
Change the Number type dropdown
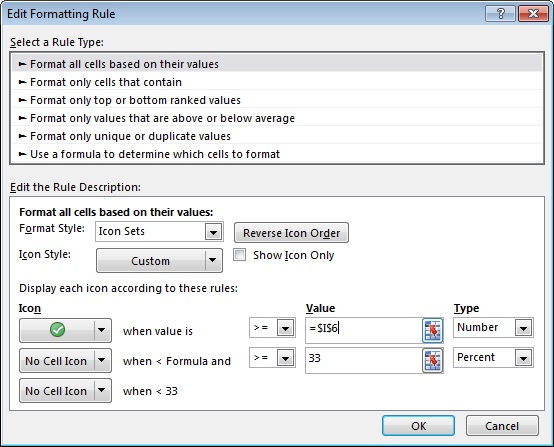[493, 328]
